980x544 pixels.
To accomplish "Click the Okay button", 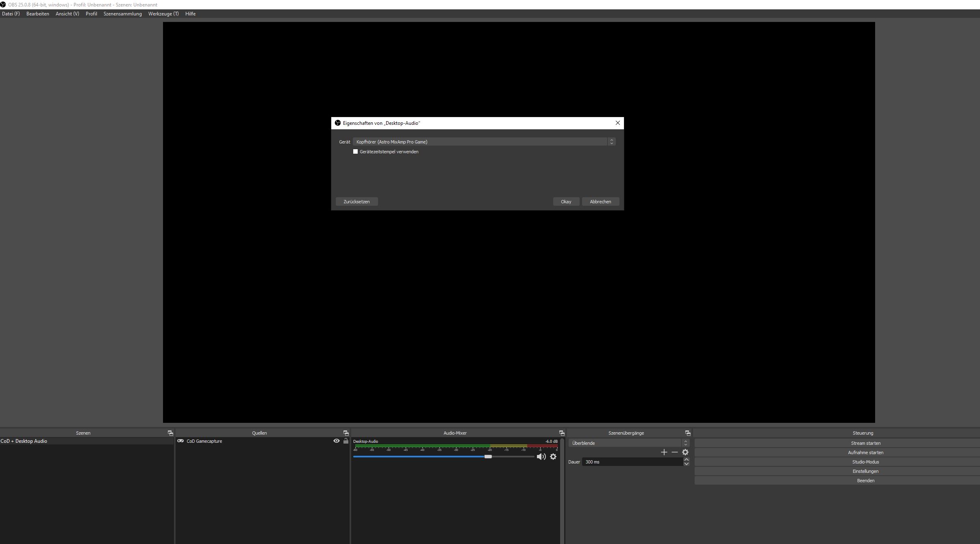I will (566, 202).
